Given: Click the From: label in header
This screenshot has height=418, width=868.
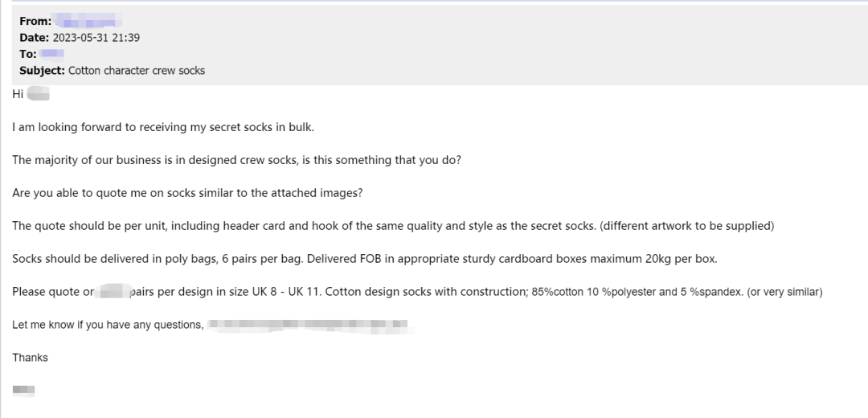Looking at the screenshot, I should [35, 22].
